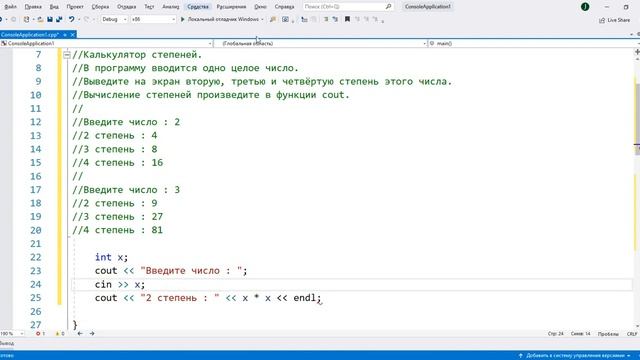Viewport: 640px width, 360px height.
Task: Open the Сборка menu
Action: click(x=100, y=7)
